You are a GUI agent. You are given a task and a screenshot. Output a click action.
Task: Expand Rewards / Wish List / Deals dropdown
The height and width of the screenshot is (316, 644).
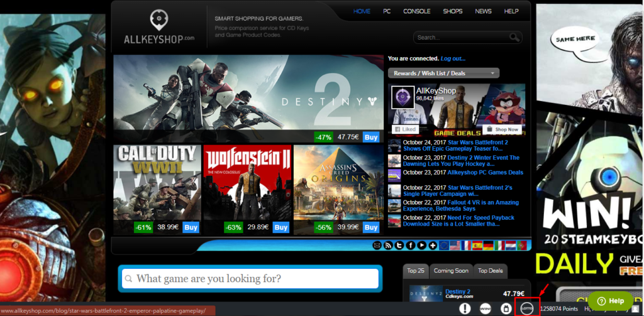(443, 74)
